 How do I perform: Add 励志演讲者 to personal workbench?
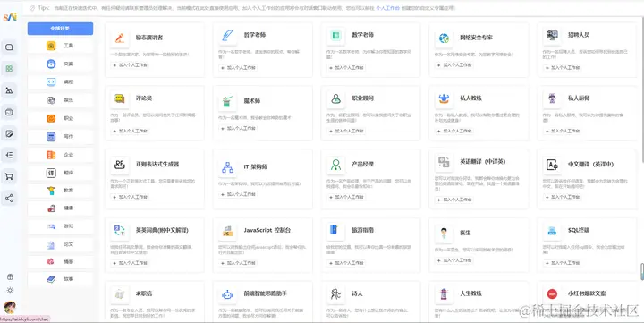point(131,65)
